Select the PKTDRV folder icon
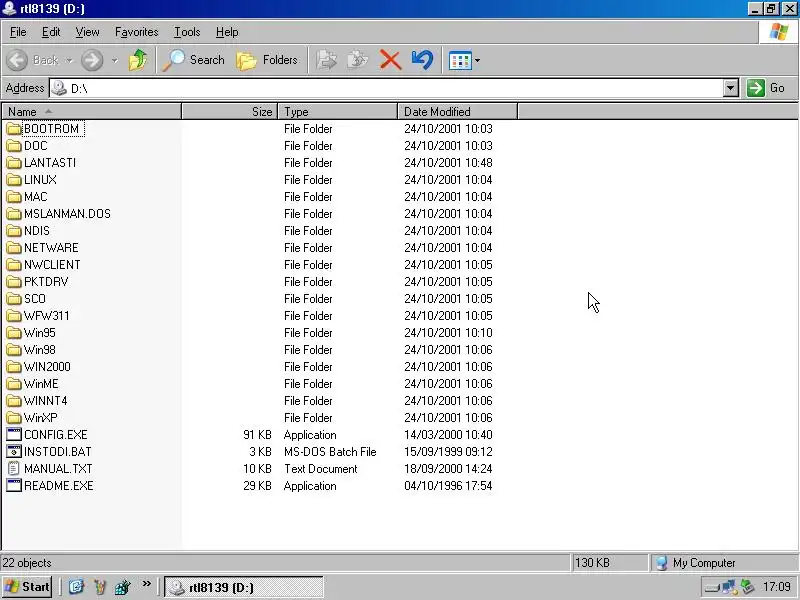The height and width of the screenshot is (600, 800). (14, 282)
